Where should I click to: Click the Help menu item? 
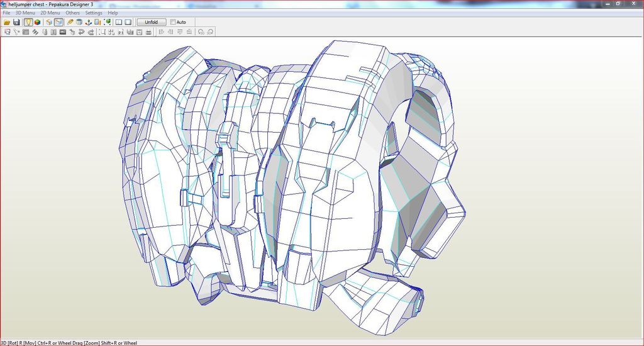point(113,13)
